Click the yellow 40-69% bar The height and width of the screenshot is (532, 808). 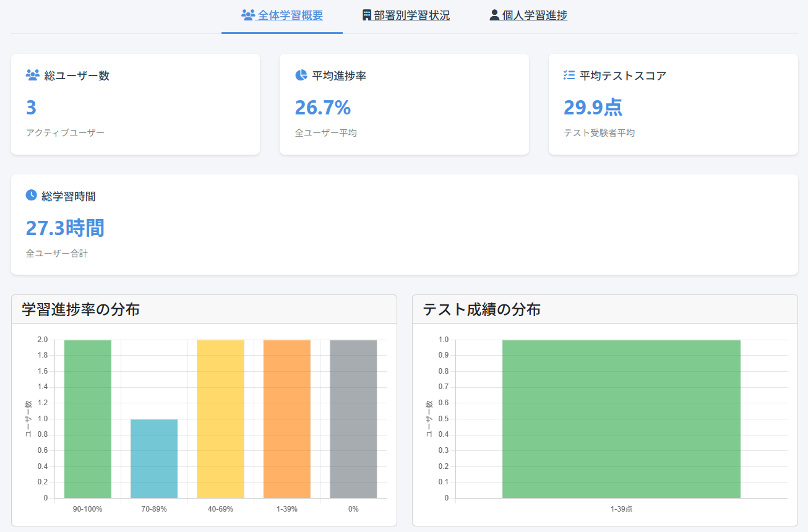tap(220, 419)
